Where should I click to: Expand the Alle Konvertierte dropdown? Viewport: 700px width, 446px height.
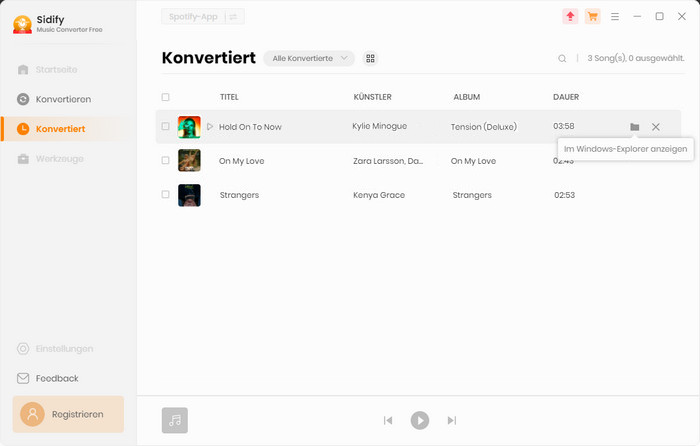309,58
